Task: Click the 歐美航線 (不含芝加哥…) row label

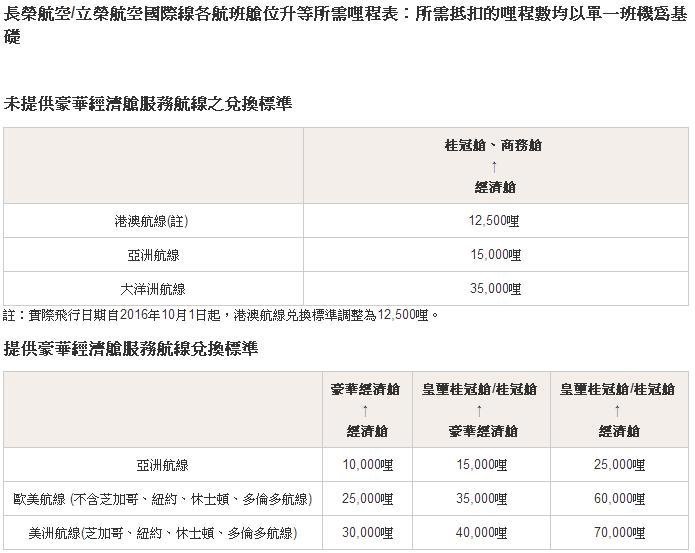Action: point(162,498)
